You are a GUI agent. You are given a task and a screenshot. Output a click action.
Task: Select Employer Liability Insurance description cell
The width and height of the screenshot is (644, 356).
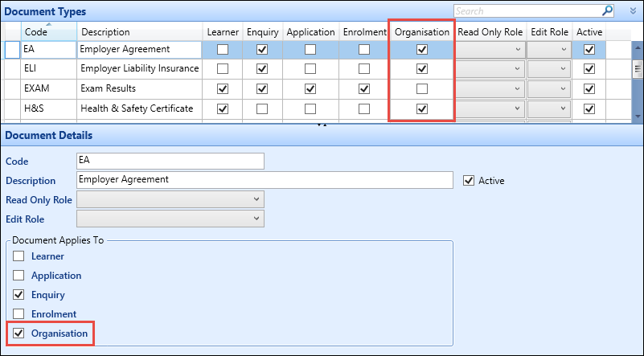140,68
